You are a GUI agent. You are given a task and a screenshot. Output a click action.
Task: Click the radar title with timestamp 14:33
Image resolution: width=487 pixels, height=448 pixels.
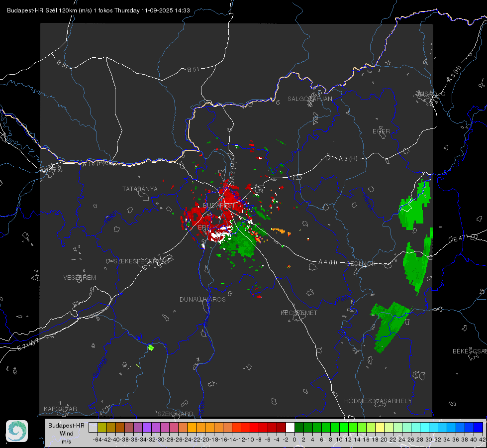tap(98, 10)
